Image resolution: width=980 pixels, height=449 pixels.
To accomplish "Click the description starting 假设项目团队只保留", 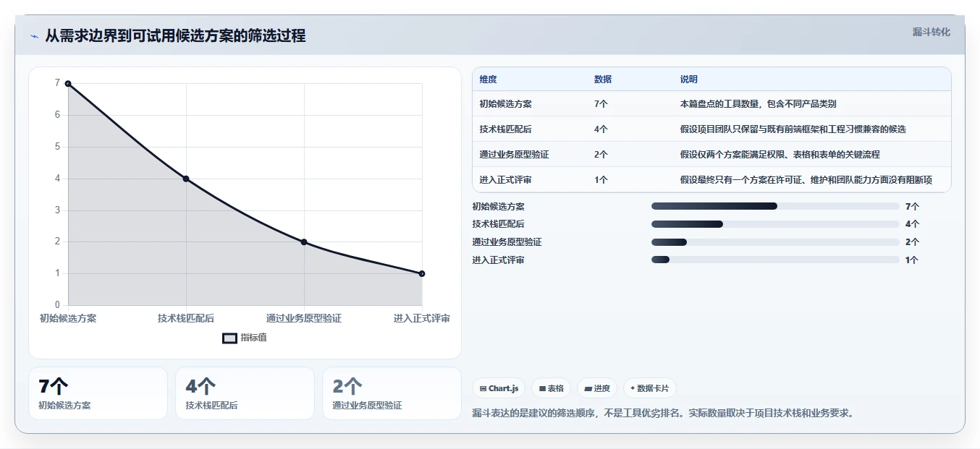I will tap(793, 129).
